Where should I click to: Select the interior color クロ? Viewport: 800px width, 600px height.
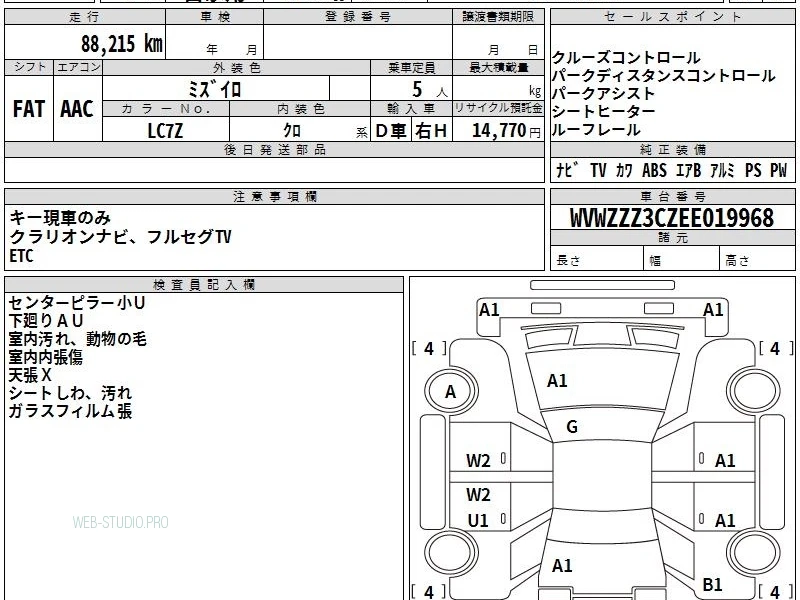pos(292,131)
